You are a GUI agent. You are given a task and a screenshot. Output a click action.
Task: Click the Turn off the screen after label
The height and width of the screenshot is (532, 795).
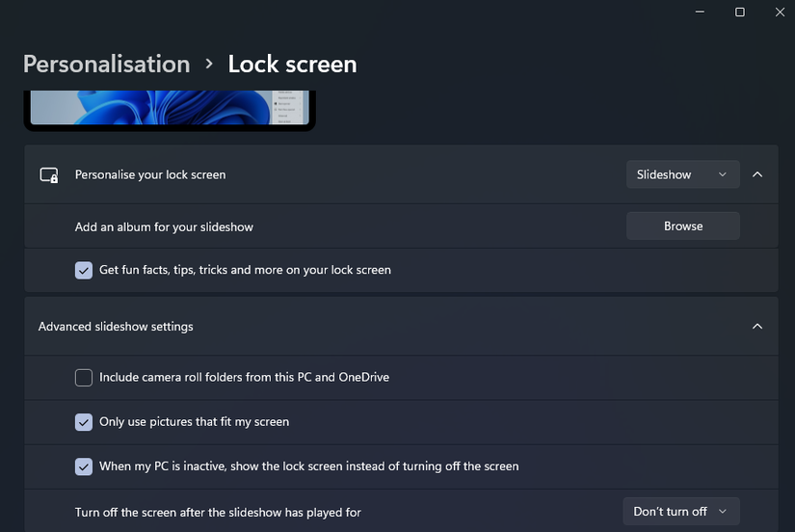pos(218,512)
